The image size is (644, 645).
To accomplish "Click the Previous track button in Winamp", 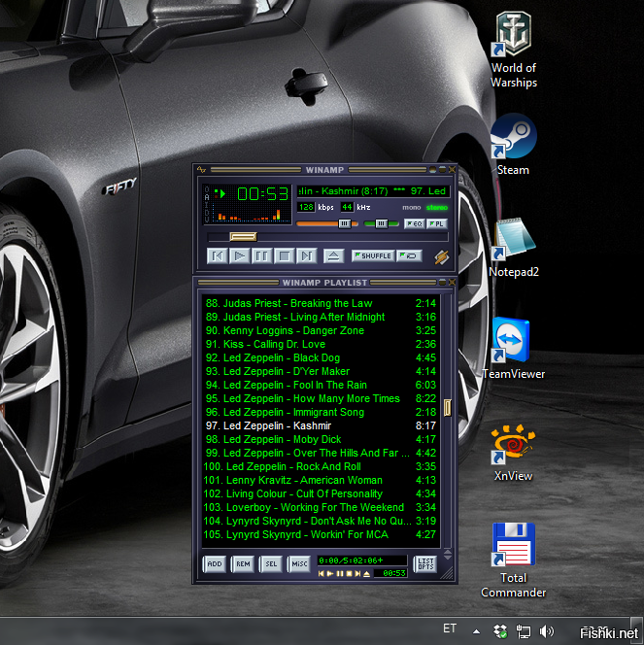I will pyautogui.click(x=218, y=256).
